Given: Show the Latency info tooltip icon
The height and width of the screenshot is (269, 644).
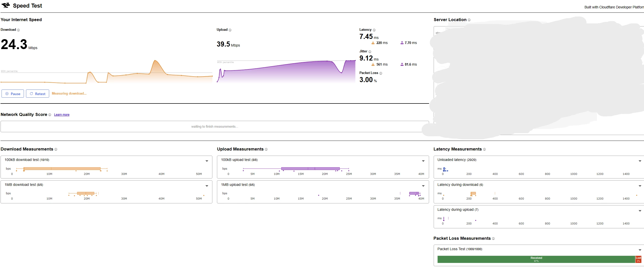Looking at the screenshot, I should pos(374,30).
